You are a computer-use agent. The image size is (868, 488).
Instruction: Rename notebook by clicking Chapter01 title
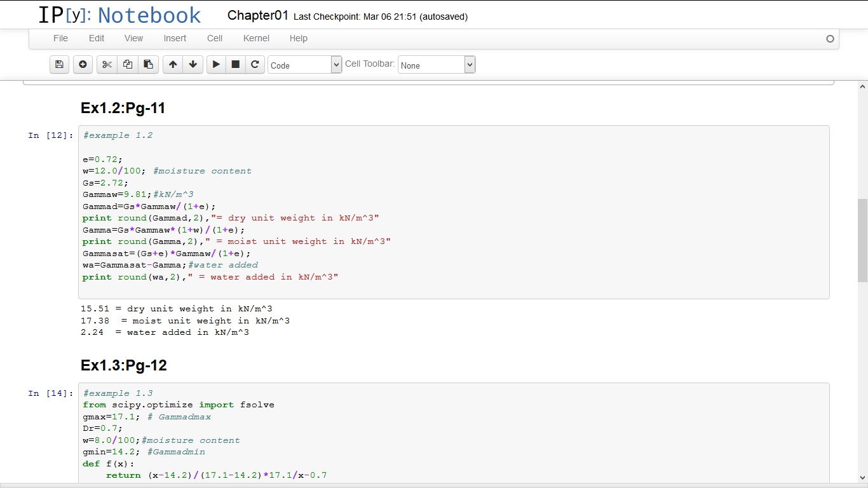click(258, 16)
